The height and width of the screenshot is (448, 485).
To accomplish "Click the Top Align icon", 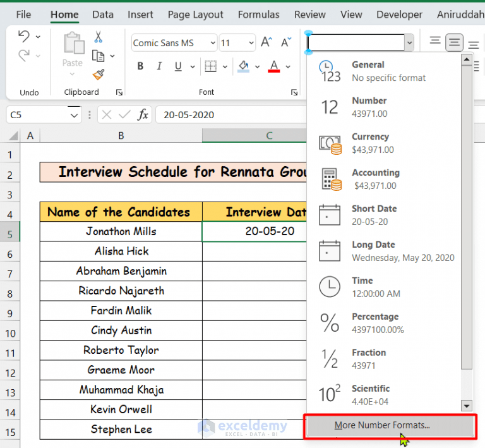I will click(x=435, y=40).
